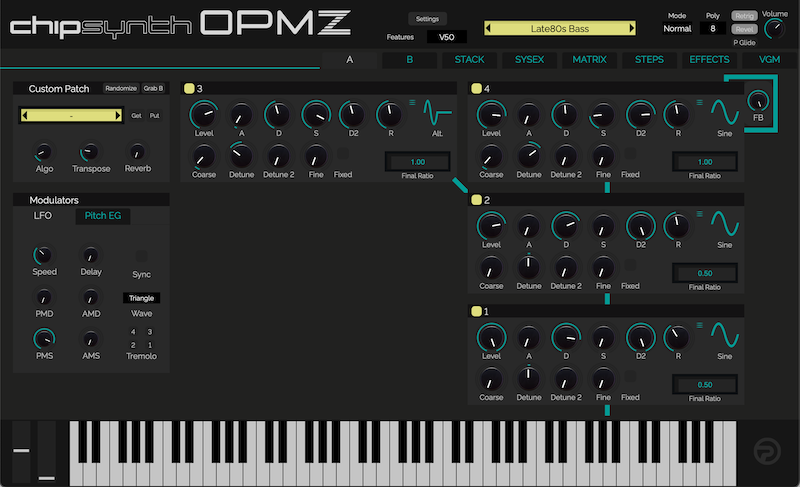Open the Mode Normal dropdown
This screenshot has height=487, width=800.
point(677,29)
